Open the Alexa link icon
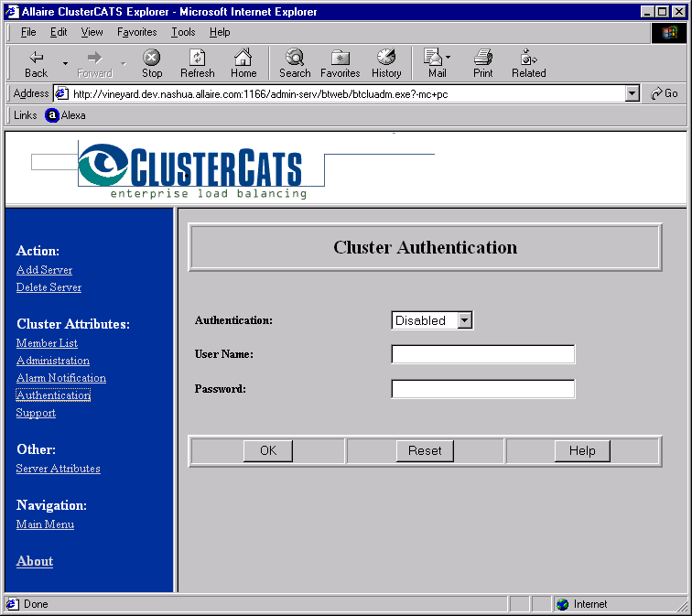 point(52,115)
